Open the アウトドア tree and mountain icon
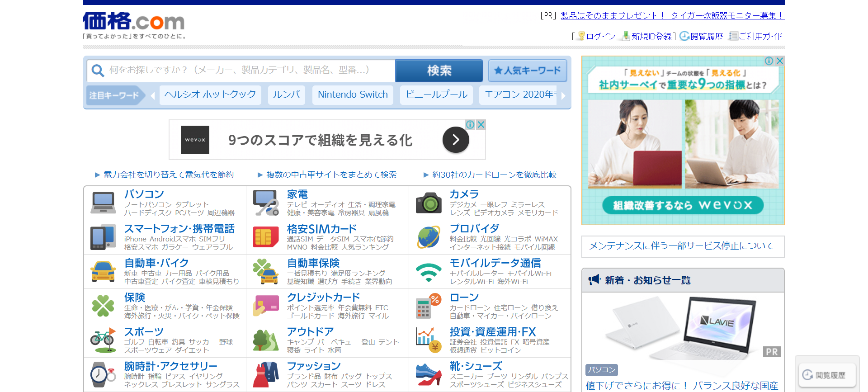 pyautogui.click(x=266, y=340)
